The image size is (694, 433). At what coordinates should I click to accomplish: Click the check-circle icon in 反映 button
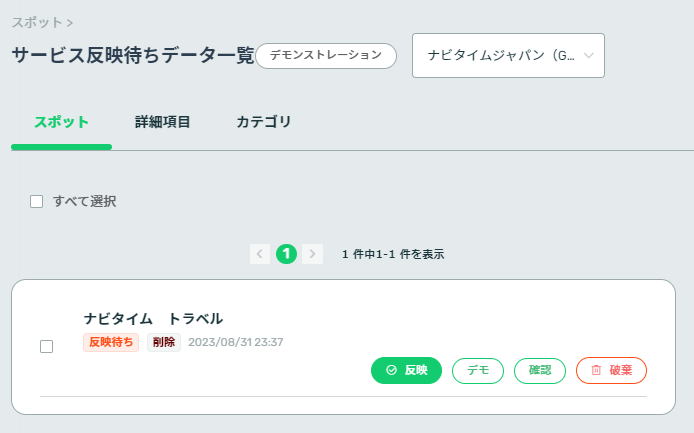[x=391, y=370]
